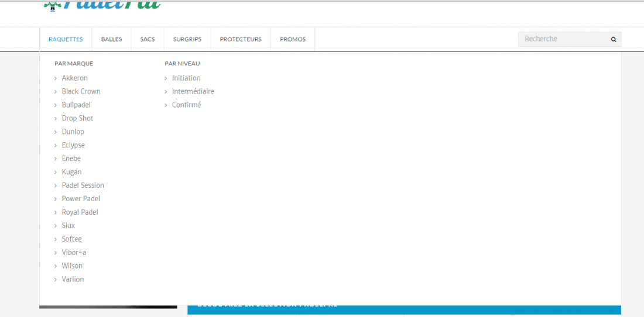
Task: Open the Sacs menu tab
Action: coord(148,39)
